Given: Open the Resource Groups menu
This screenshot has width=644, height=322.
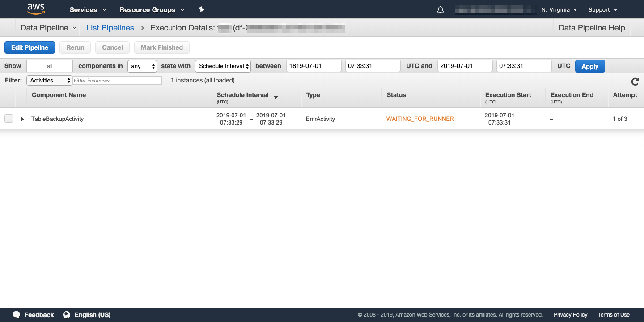Looking at the screenshot, I should pos(152,9).
